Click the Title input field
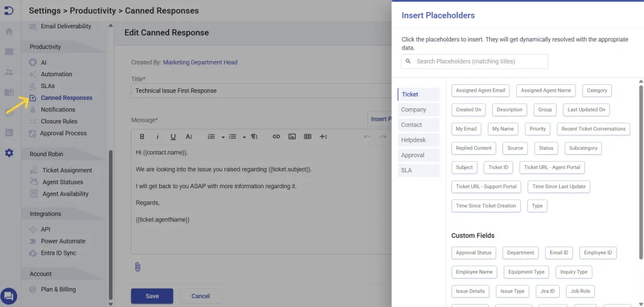Viewport: 644px width, 307px height. (x=261, y=91)
